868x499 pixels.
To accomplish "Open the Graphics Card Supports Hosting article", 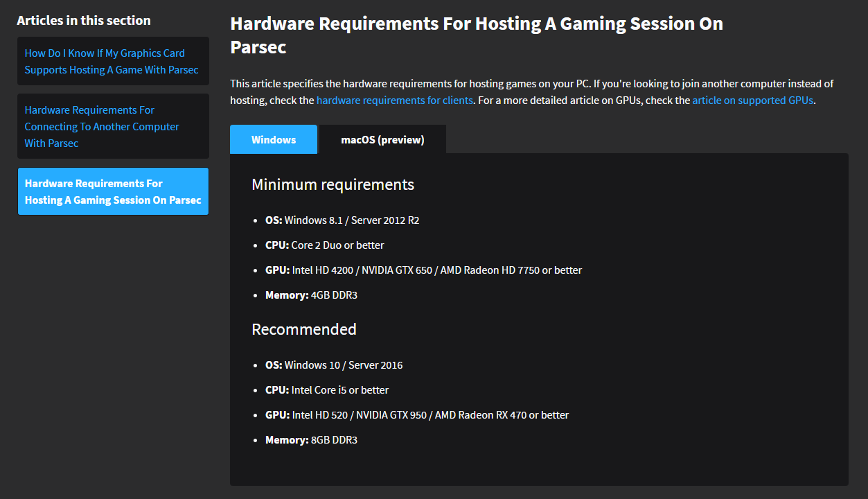I will (113, 61).
